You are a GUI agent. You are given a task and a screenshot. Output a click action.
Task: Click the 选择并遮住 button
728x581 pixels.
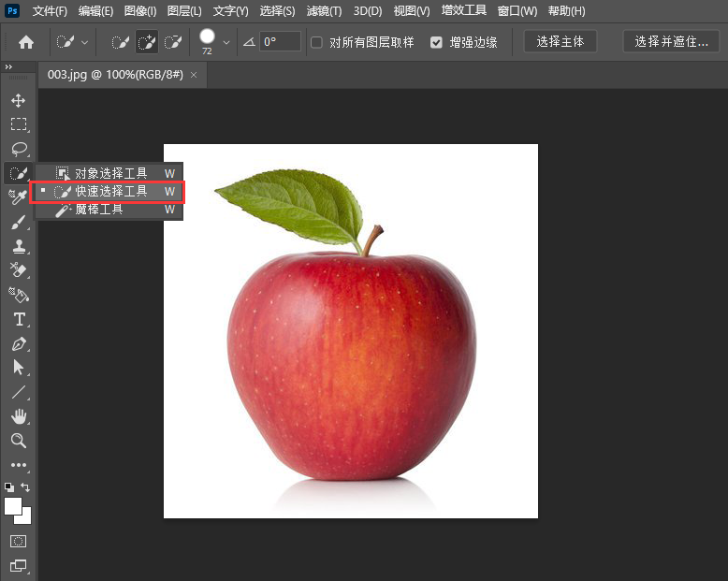point(671,42)
